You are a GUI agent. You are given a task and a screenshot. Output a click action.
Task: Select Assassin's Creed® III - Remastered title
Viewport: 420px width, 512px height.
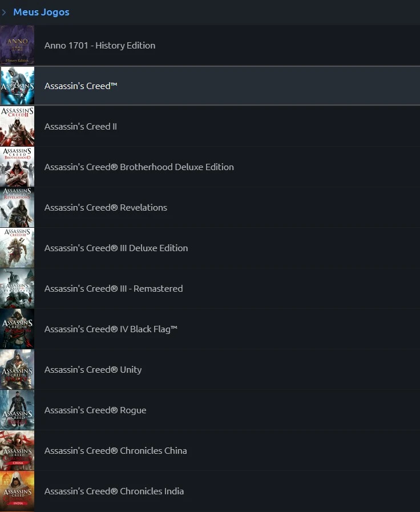click(114, 288)
